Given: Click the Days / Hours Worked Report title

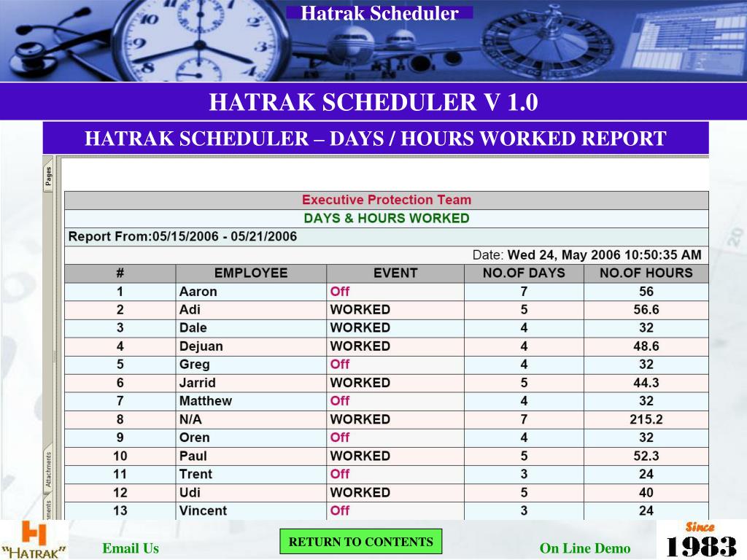Looking at the screenshot, I should (376, 139).
